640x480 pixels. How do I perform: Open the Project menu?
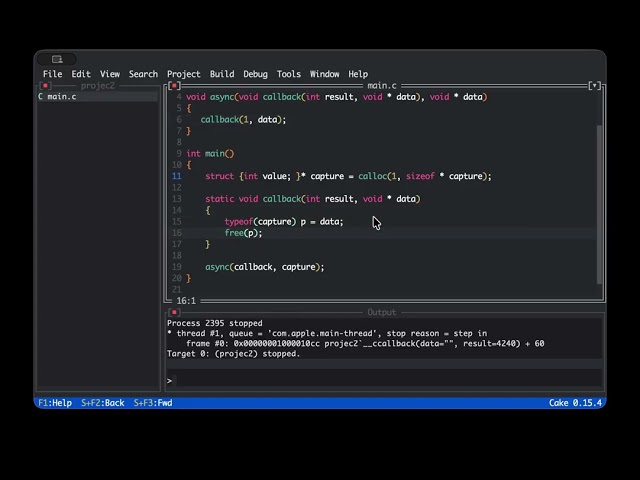[184, 74]
